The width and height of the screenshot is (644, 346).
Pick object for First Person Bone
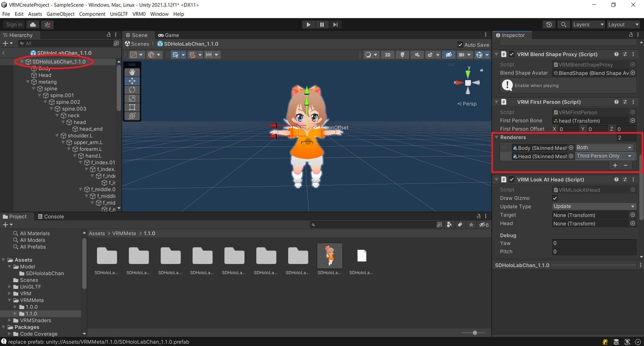(633, 120)
